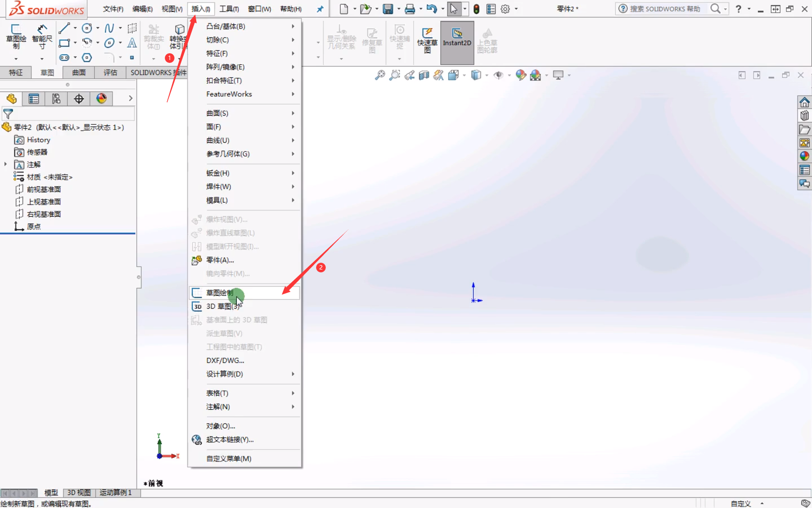
Task: Click the Rebuild traffic light icon
Action: 477,9
